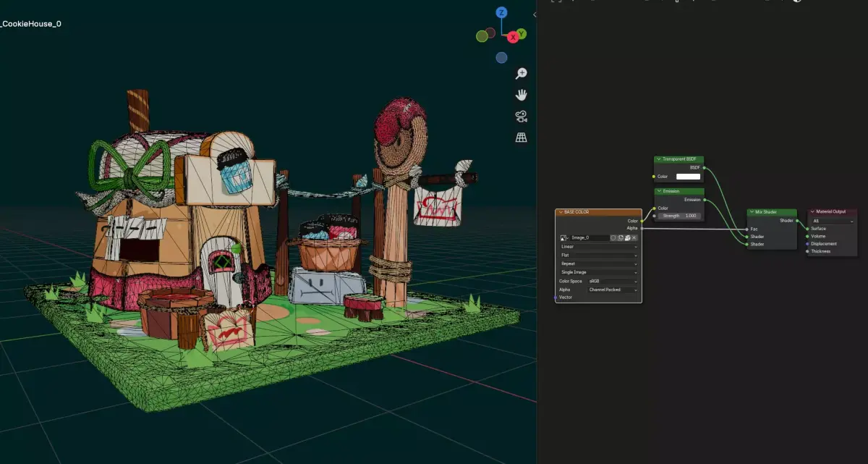Toggle the camera view icon

pos(521,117)
